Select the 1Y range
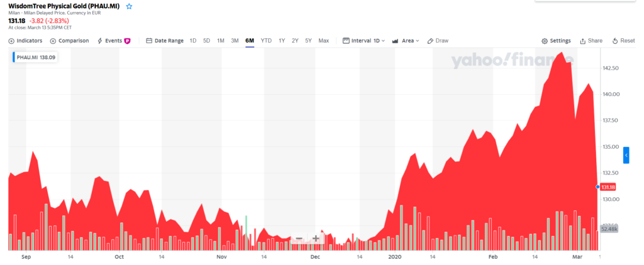The width and height of the screenshot is (644, 265). 282,41
